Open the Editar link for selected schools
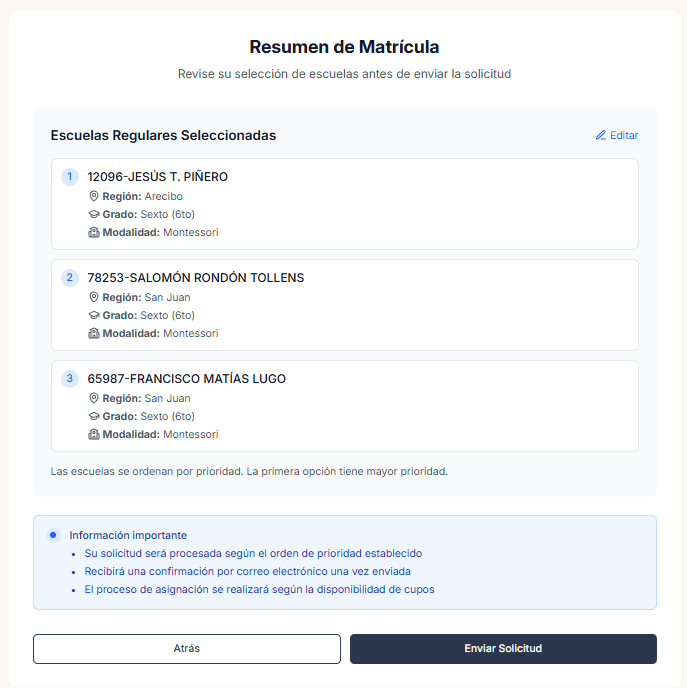Screen dimensions: 687x688 pos(617,135)
